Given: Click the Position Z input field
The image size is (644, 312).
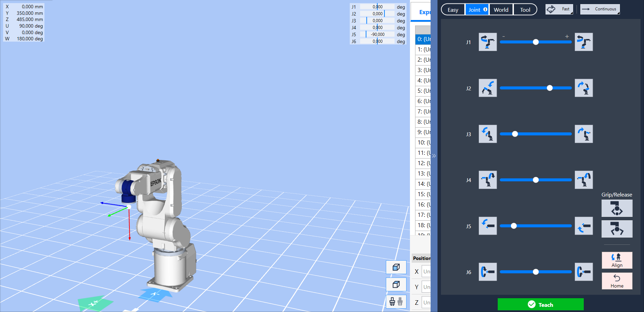Looking at the screenshot, I should [426, 302].
